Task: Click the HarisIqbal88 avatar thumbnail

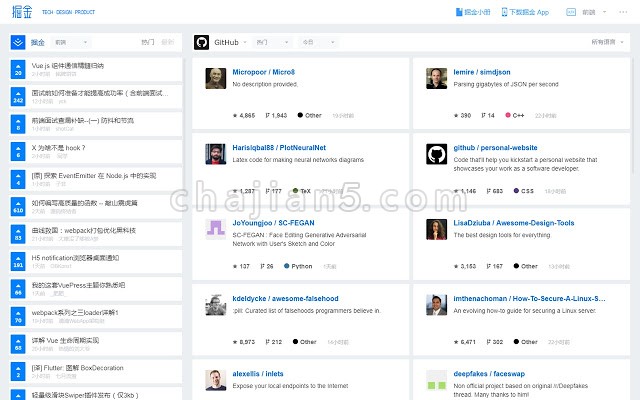Action: (216, 154)
